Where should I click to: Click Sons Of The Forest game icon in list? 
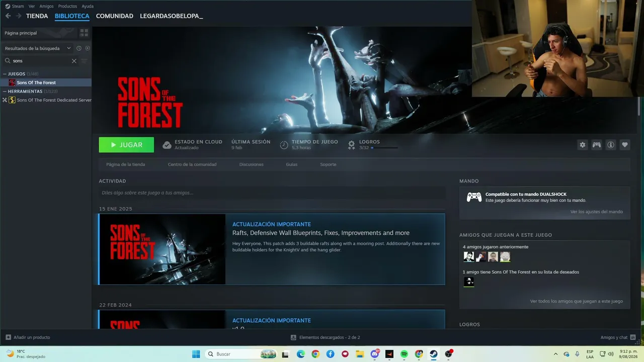point(12,82)
